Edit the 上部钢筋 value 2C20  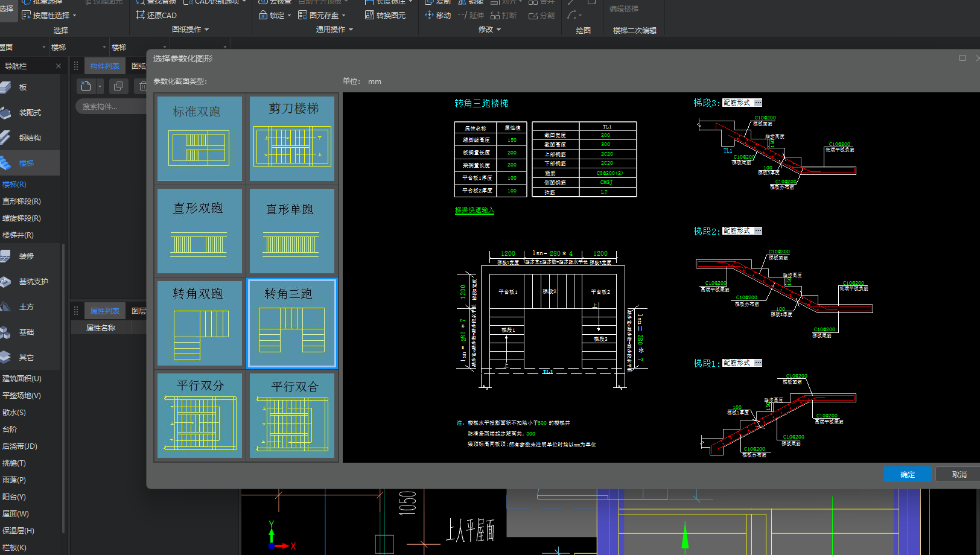606,154
